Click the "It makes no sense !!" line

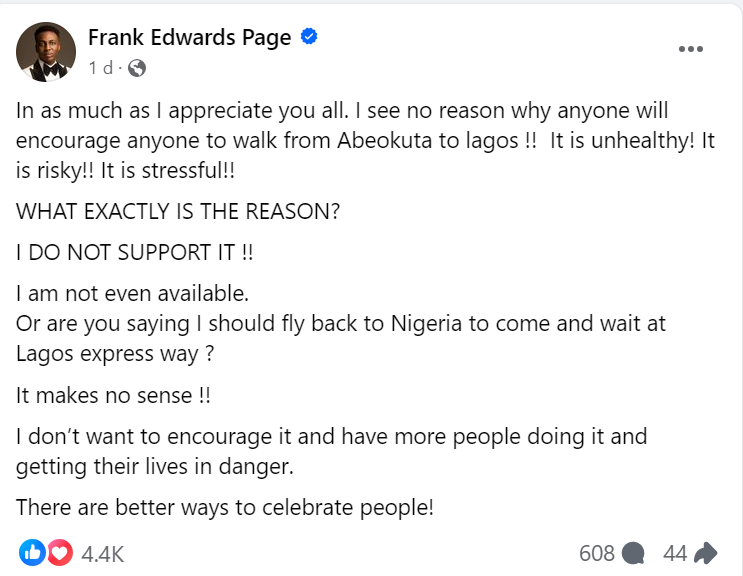click(x=114, y=395)
